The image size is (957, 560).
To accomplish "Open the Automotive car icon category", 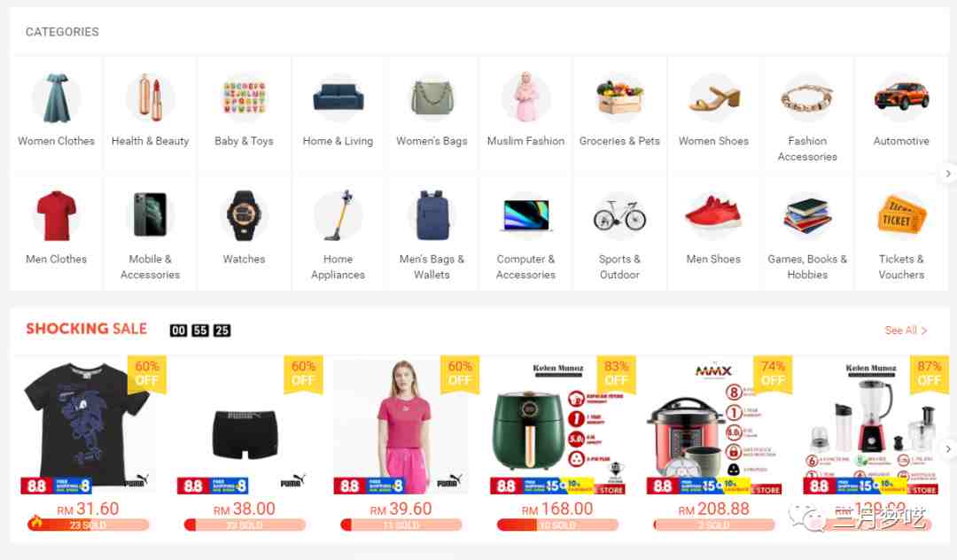I will coord(901,97).
